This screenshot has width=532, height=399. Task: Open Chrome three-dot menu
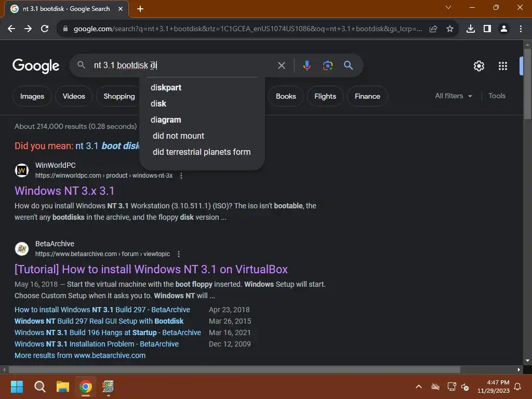coord(521,29)
